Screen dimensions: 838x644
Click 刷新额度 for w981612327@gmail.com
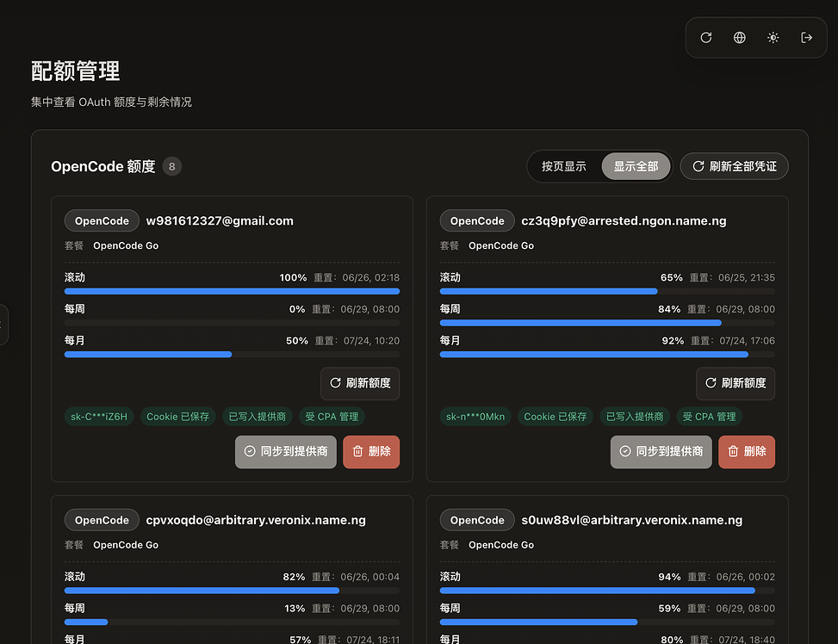point(360,383)
